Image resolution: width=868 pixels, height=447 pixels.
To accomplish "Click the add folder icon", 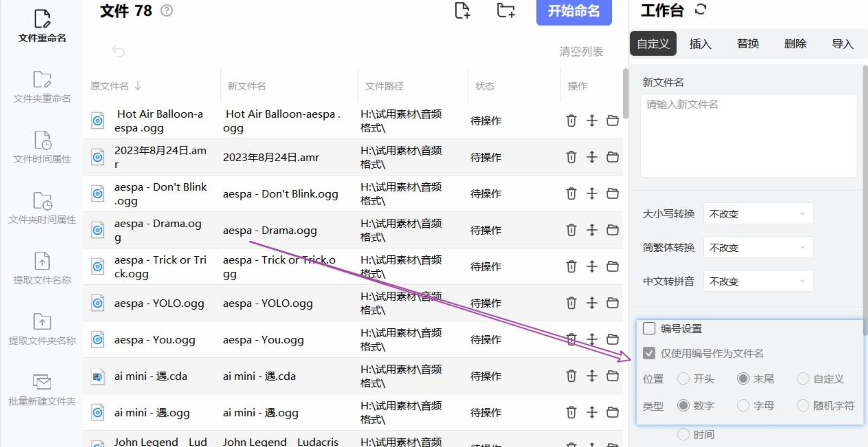I will pyautogui.click(x=506, y=10).
